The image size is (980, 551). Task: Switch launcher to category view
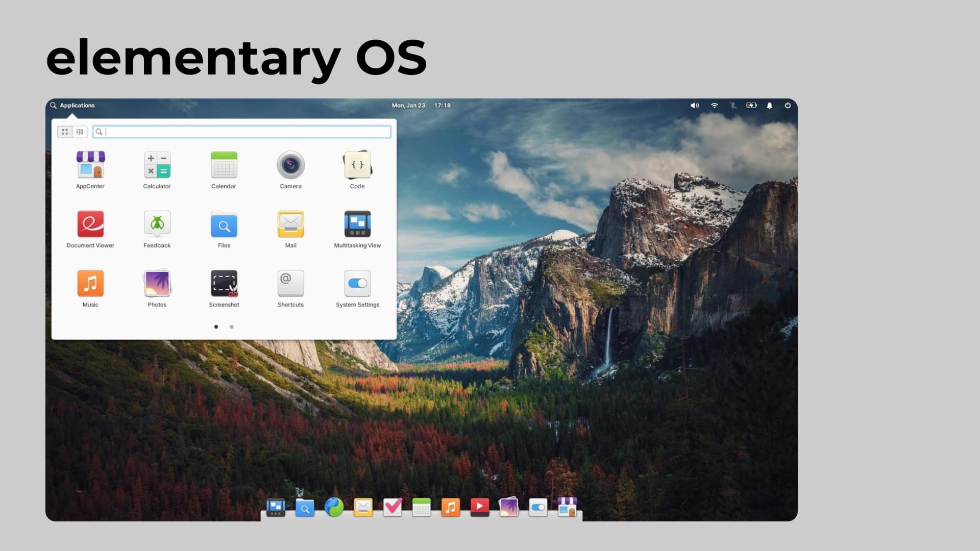tap(80, 132)
